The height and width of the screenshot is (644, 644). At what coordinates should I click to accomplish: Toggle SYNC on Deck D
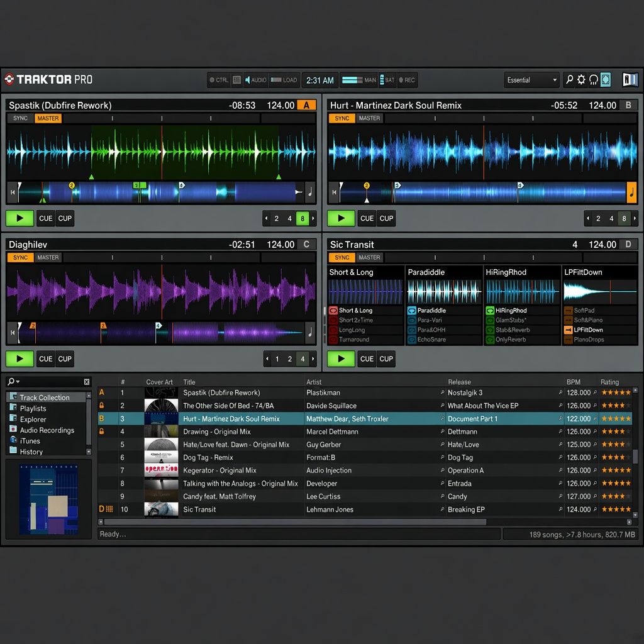pos(341,257)
